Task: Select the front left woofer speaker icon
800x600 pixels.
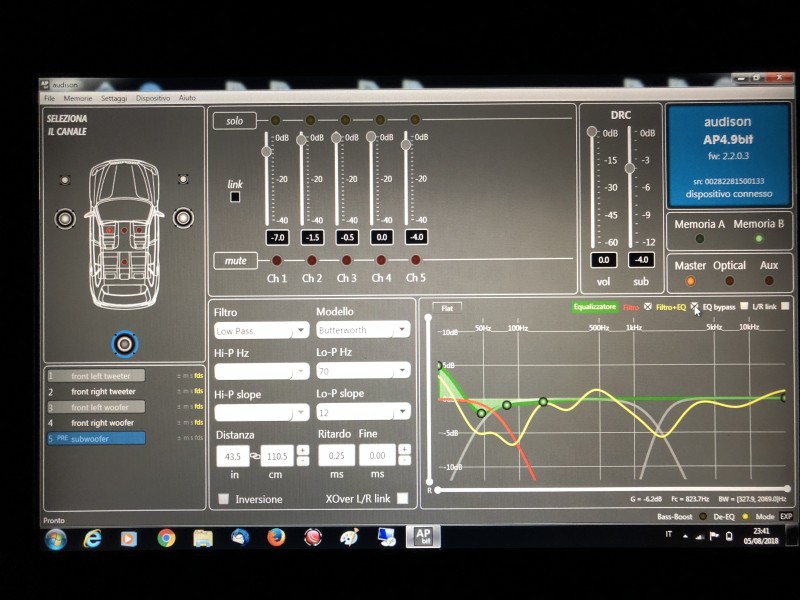Action: pos(65,219)
